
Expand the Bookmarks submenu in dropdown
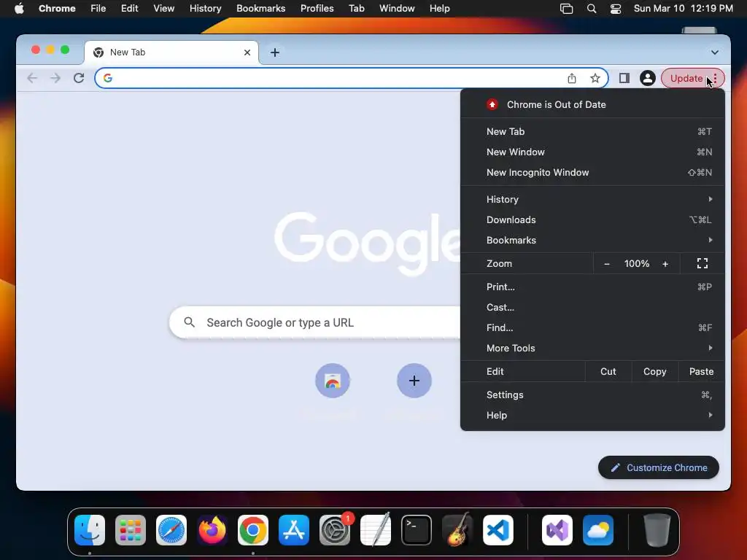pos(592,240)
